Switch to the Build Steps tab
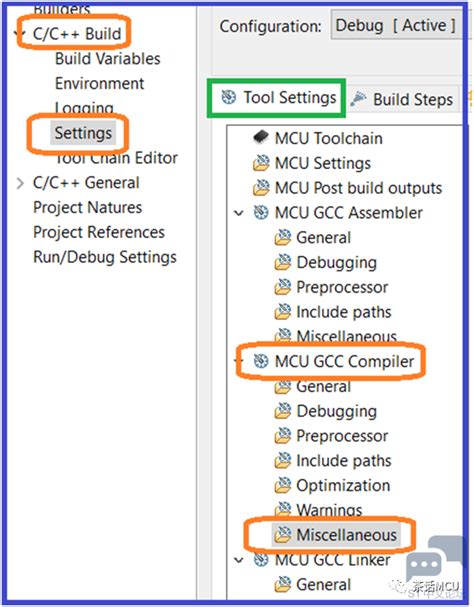Screen dimensions: 474x607 pos(403,99)
